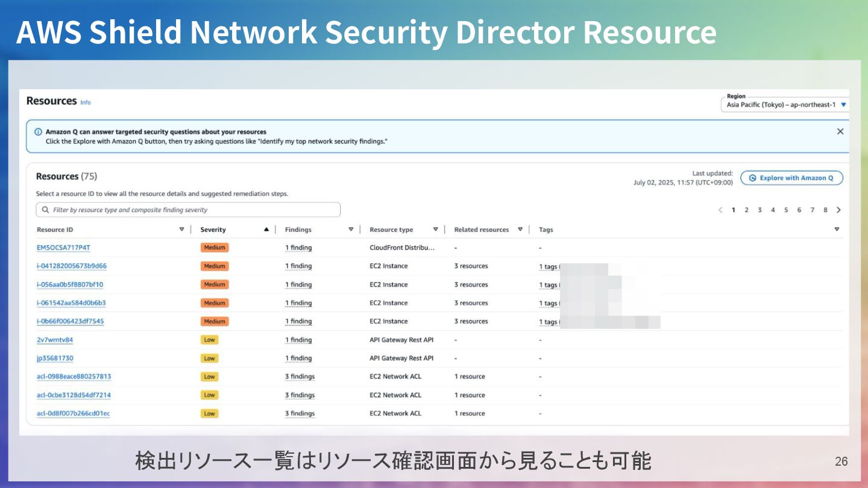Click Medium badge in EM5OCSA717P4T row

pos(215,248)
